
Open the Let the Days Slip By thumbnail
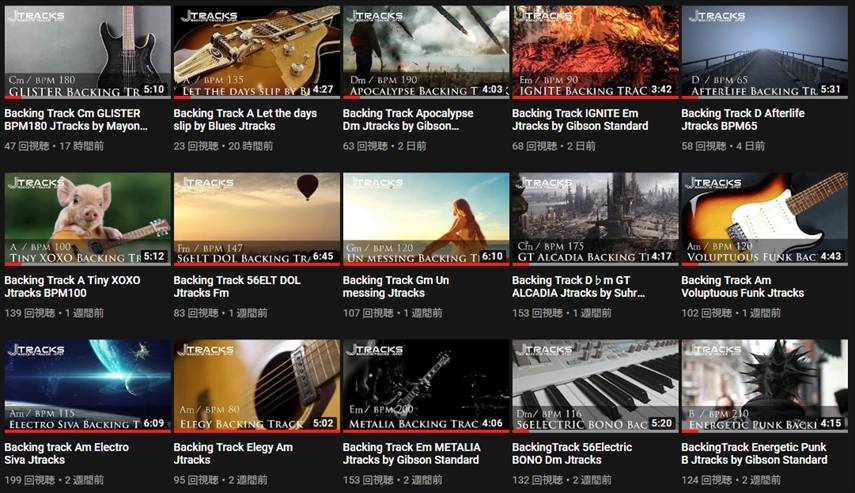click(x=257, y=52)
